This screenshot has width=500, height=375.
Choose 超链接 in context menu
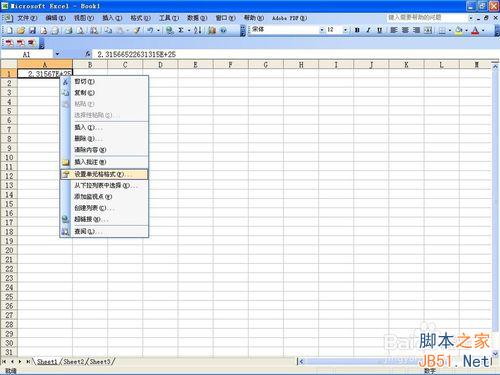point(104,219)
